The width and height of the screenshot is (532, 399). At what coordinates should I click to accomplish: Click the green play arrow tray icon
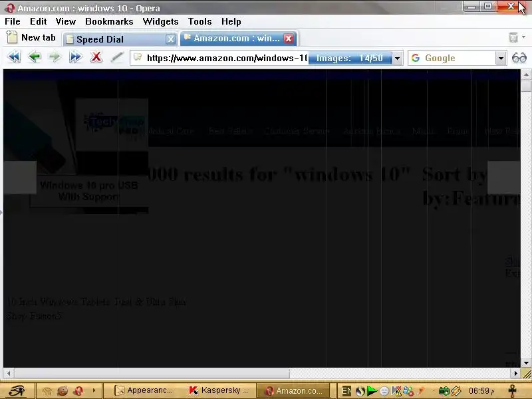point(372,391)
